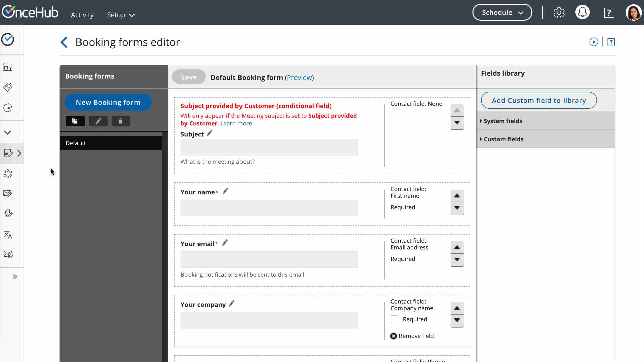The image size is (644, 362).
Task: Click the delete booking form trash icon
Action: (x=121, y=121)
